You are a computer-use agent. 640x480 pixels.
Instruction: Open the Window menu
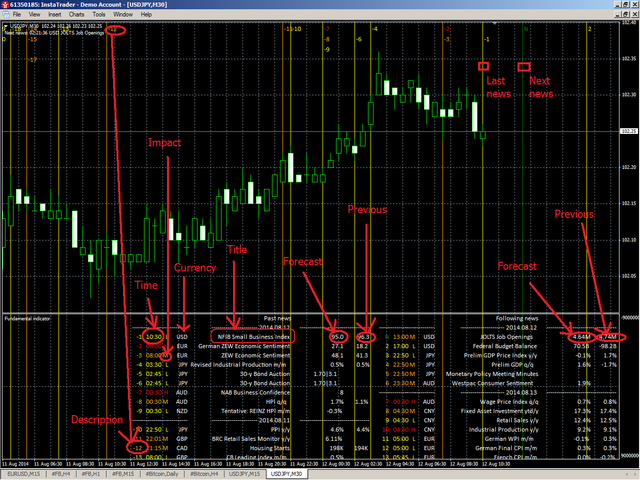123,14
